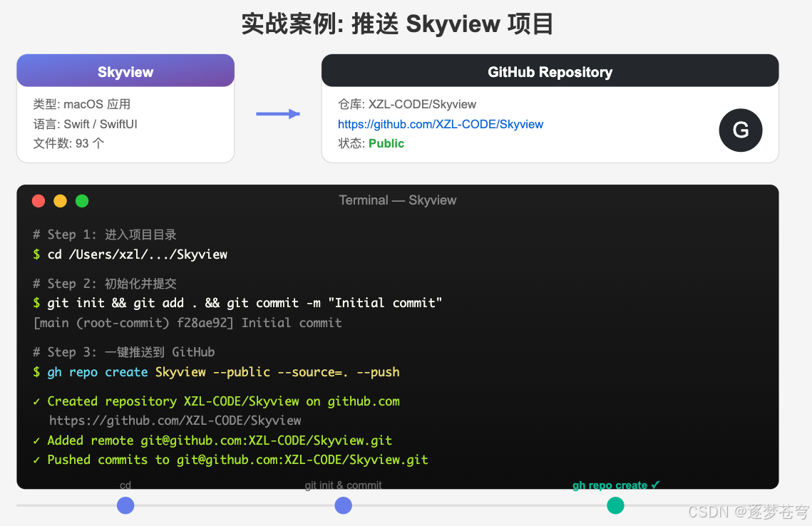Click the red close dot in Terminal window
Screen dimensions: 812x526
click(38, 201)
